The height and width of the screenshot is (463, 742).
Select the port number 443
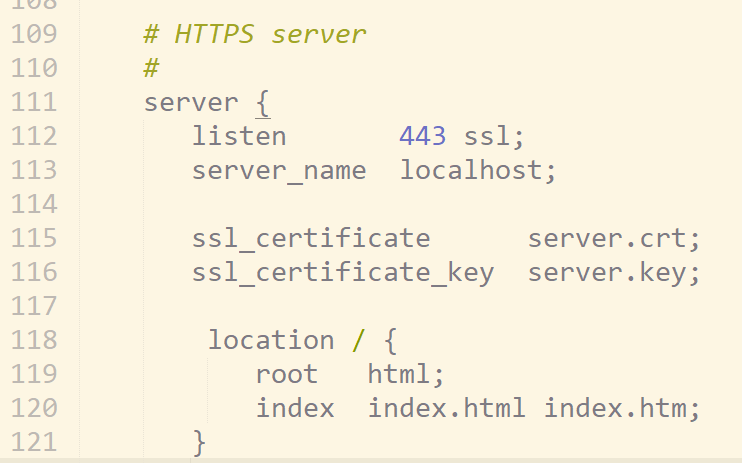[423, 136]
